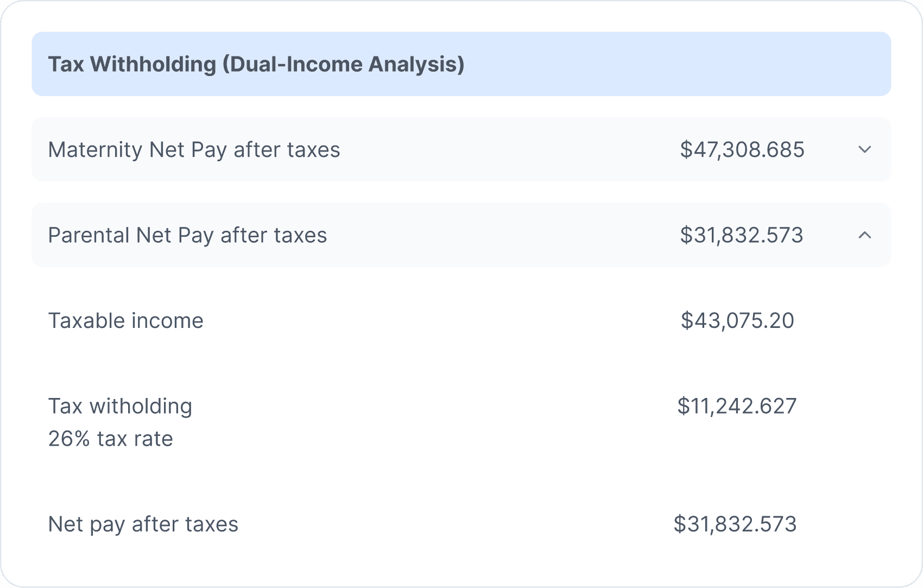Click the bottom $31,832.573 net pay value

point(735,524)
